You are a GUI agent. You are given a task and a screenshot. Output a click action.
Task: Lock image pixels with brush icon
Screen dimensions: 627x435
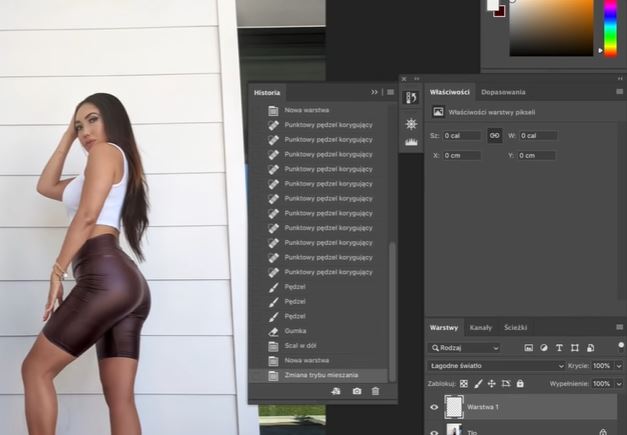(x=478, y=384)
